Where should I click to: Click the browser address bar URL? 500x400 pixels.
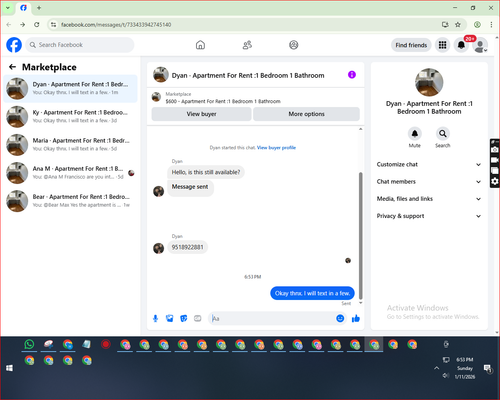pyautogui.click(x=116, y=25)
